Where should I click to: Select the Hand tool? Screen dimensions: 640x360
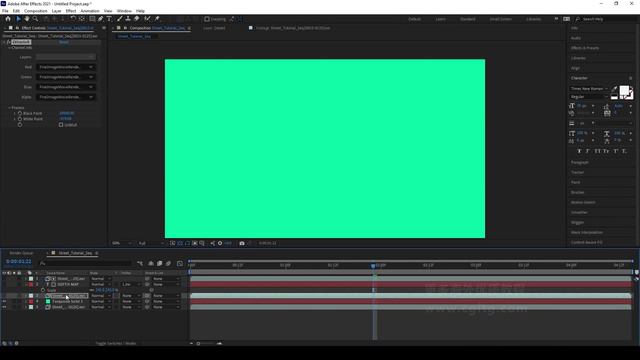tap(27, 19)
